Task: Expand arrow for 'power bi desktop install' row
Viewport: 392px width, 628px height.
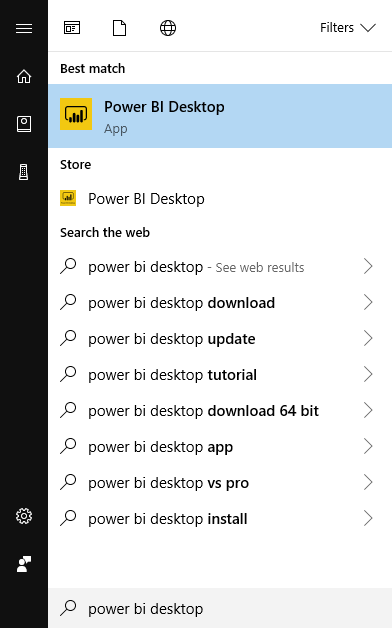Action: (368, 519)
